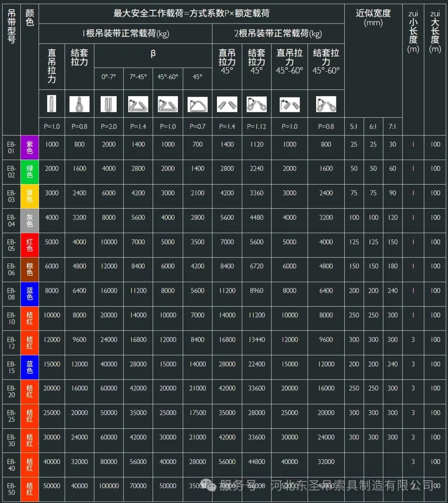The image size is (448, 503).
Task: Click the choker hitch sling icon above P=0.8
Action: 79,104
